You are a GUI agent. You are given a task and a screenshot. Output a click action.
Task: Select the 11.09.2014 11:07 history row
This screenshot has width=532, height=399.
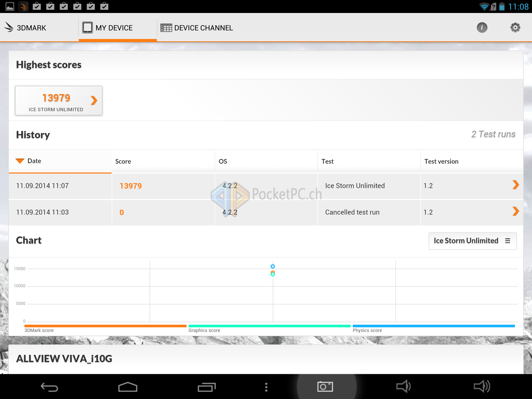pos(266,186)
